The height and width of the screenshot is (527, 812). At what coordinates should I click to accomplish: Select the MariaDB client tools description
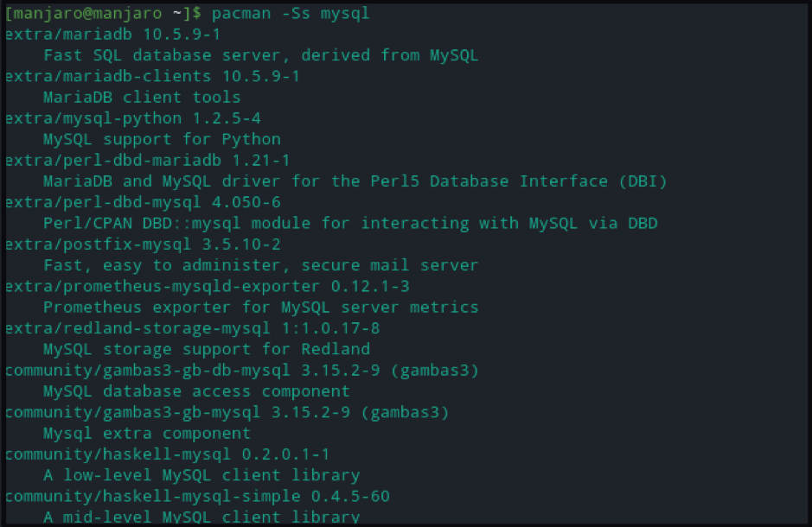[142, 98]
